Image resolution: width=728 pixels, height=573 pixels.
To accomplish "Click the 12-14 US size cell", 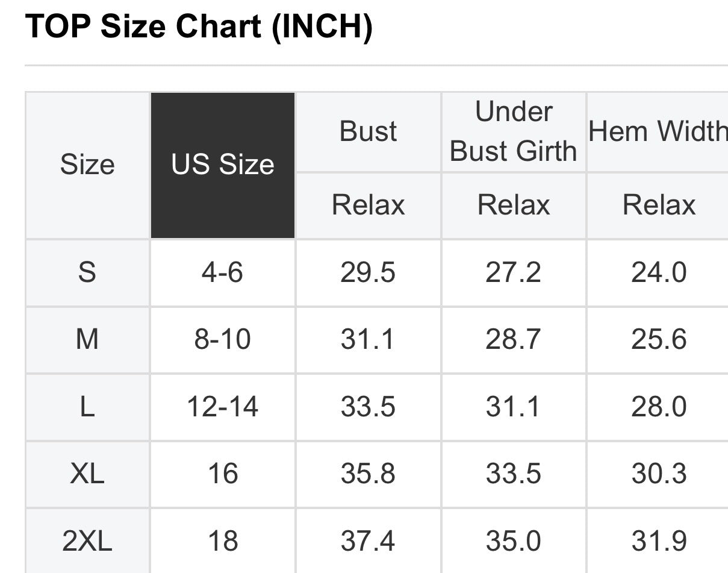I will click(223, 407).
